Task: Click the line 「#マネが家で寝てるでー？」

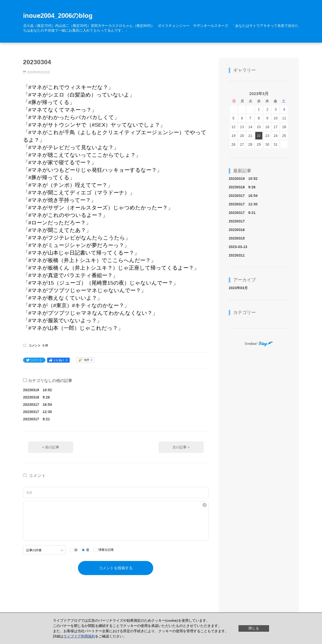Action: pos(59,163)
